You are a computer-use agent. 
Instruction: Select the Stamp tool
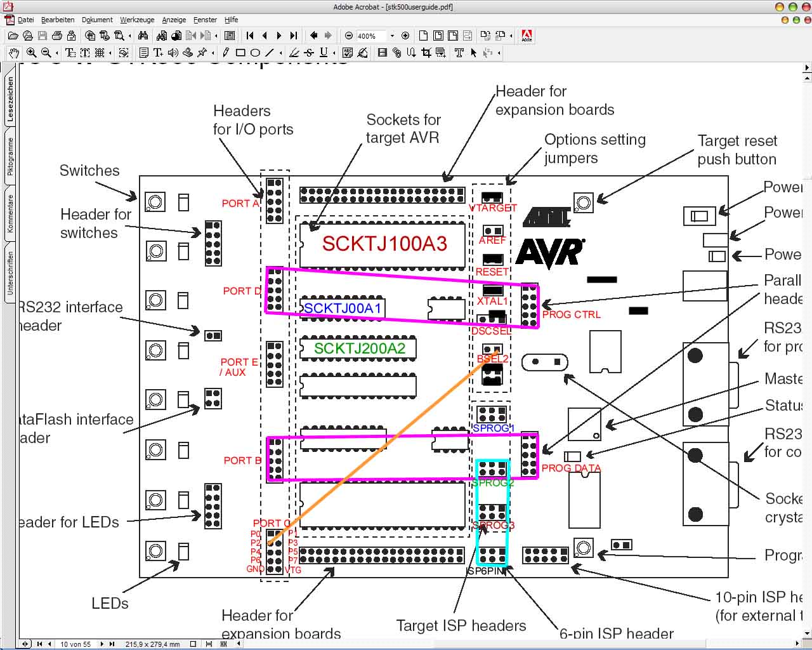(x=188, y=53)
